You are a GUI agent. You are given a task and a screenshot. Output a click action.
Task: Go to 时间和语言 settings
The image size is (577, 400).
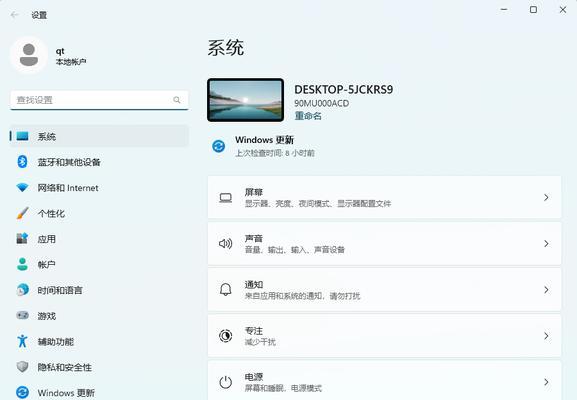click(99, 290)
